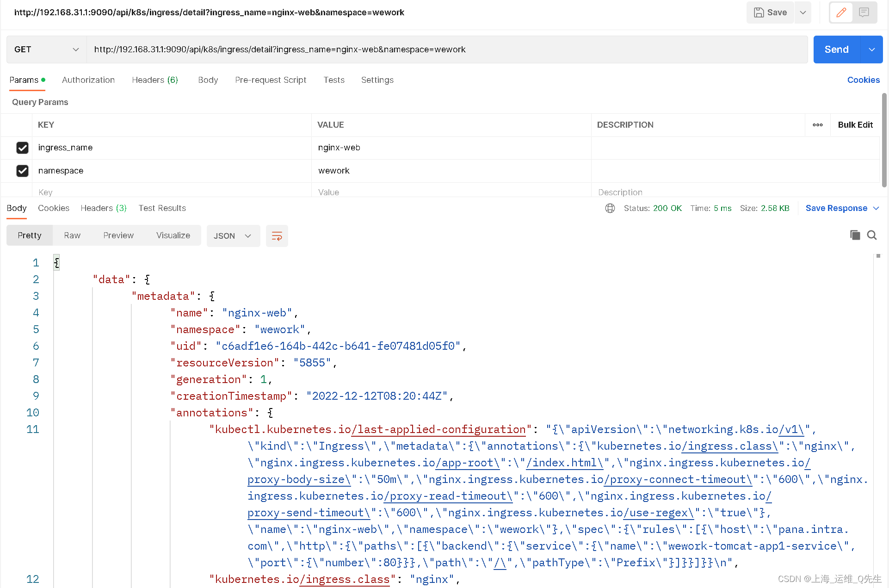
Task: Toggle the namespace query param checkbox
Action: point(23,170)
